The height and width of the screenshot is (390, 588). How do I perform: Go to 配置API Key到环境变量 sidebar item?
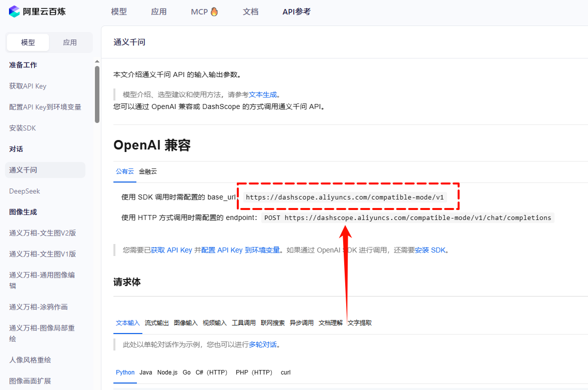45,107
